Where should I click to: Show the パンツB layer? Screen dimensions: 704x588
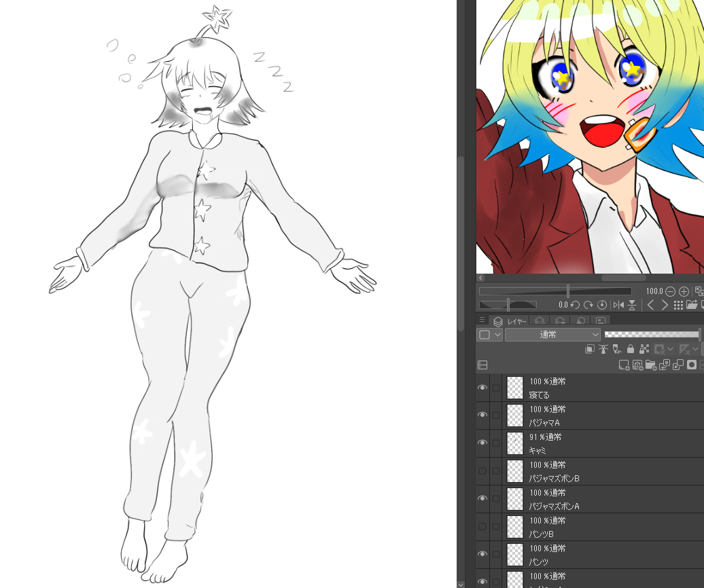482,527
